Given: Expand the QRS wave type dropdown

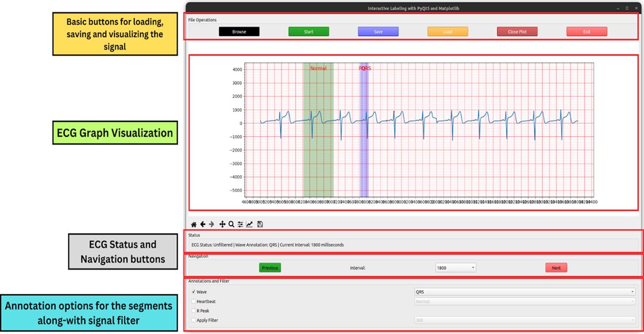Looking at the screenshot, I should point(525,292).
